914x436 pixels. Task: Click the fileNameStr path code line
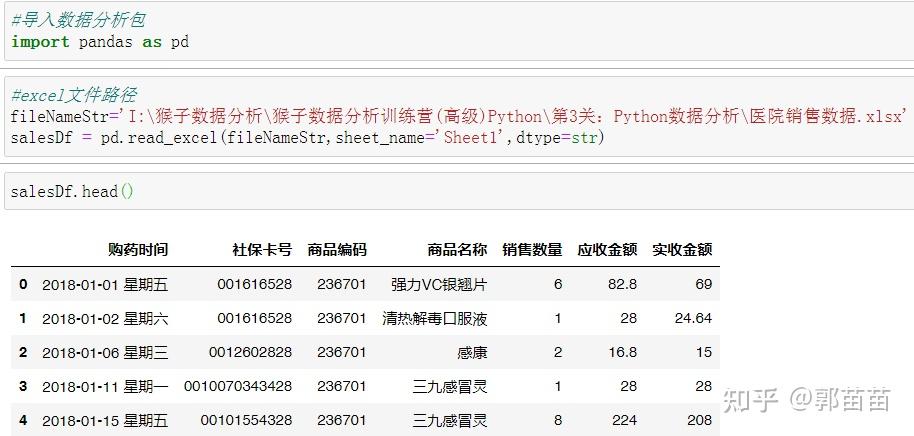(x=459, y=117)
